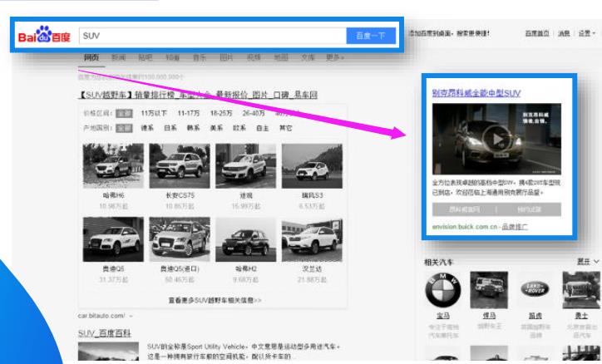Screen dimensions: 602x364
Task: Expand the 更多 tab menu
Action: pyautogui.click(x=335, y=57)
